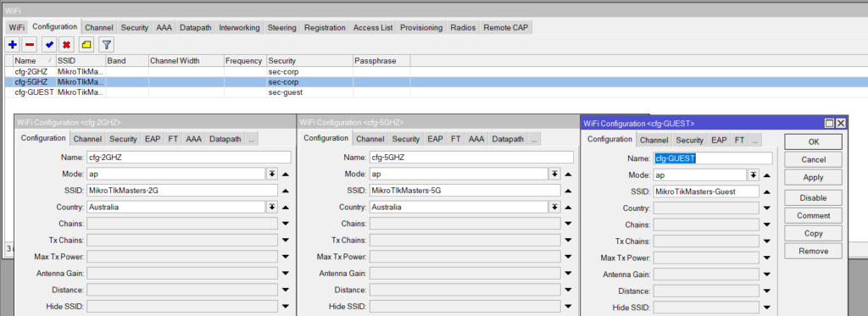Open the Mode dropdown in the cfg-GUEST window
The image size is (868, 316).
[753, 175]
